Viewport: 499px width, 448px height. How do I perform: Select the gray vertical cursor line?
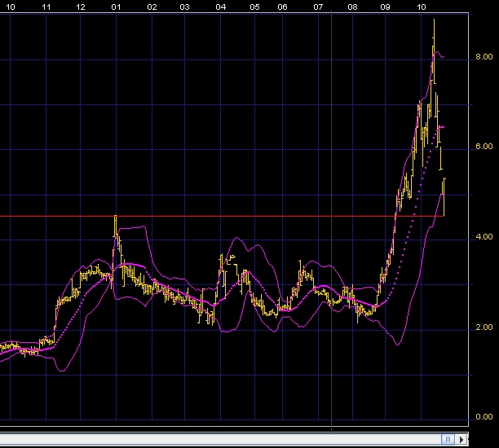[332, 221]
